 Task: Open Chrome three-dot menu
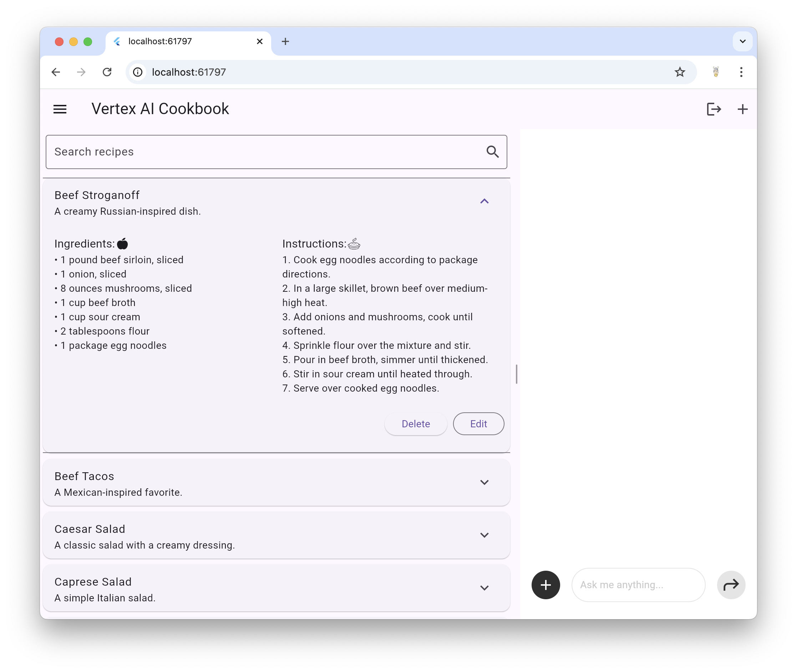tap(741, 72)
